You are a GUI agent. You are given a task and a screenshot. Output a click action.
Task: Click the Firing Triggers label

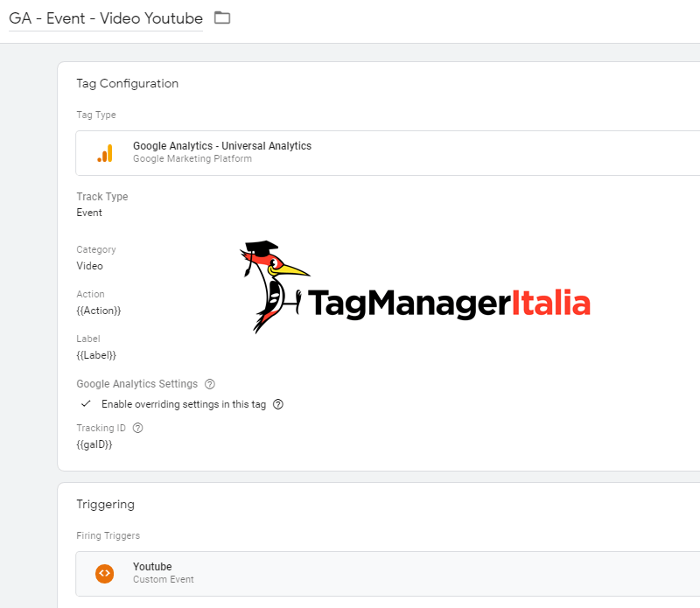point(108,535)
